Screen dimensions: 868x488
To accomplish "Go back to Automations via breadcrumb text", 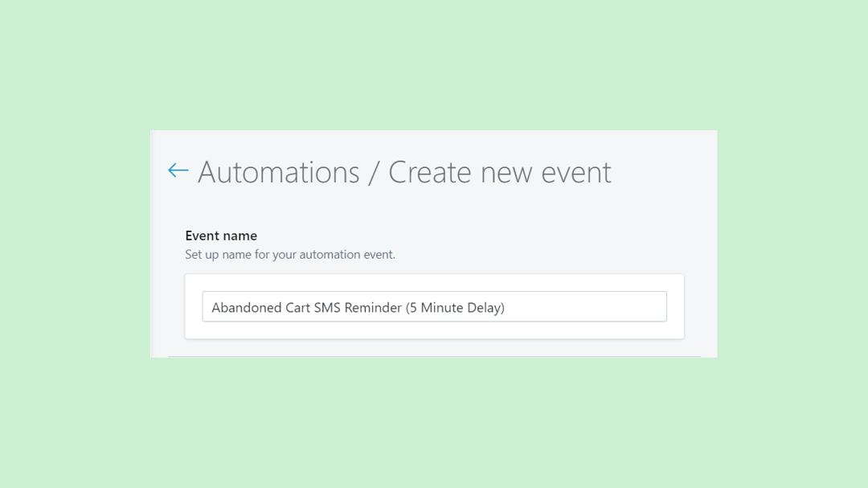I will coord(278,172).
